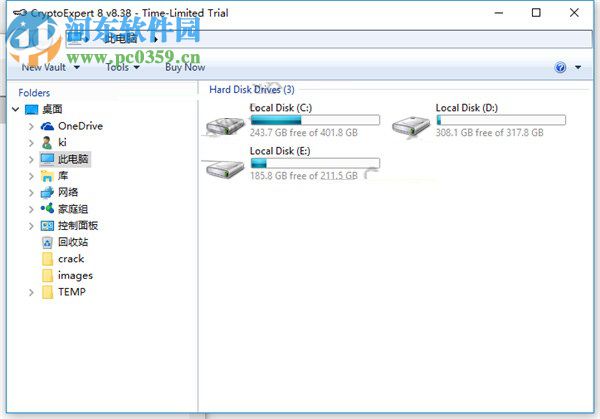600x419 pixels.
Task: Select the Local Disk (D:) drive icon
Action: coord(411,126)
